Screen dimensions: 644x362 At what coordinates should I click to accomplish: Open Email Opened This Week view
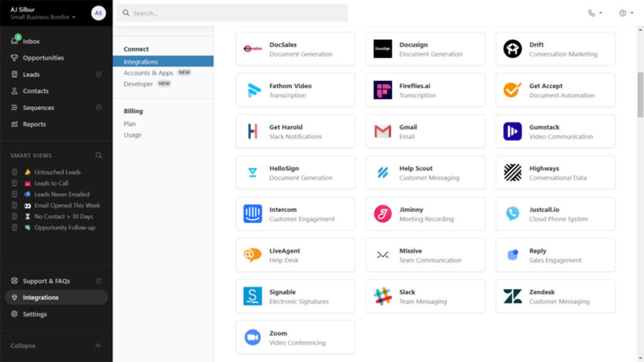(67, 206)
